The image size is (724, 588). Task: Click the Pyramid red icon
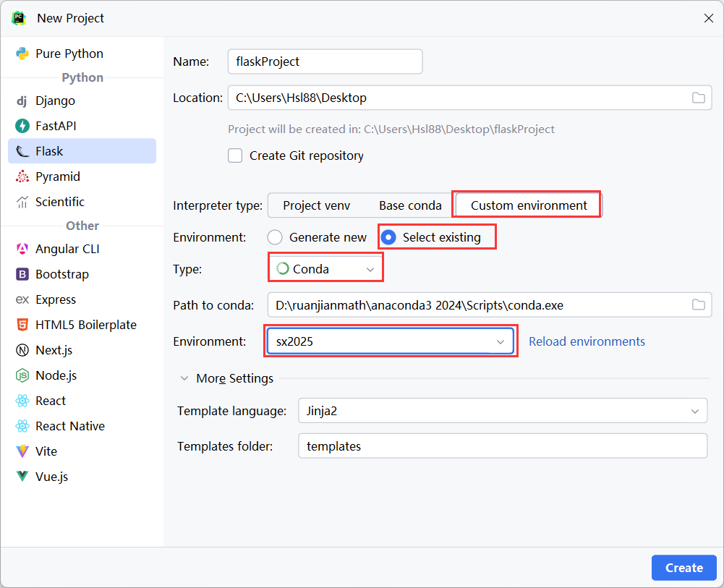pyautogui.click(x=22, y=176)
